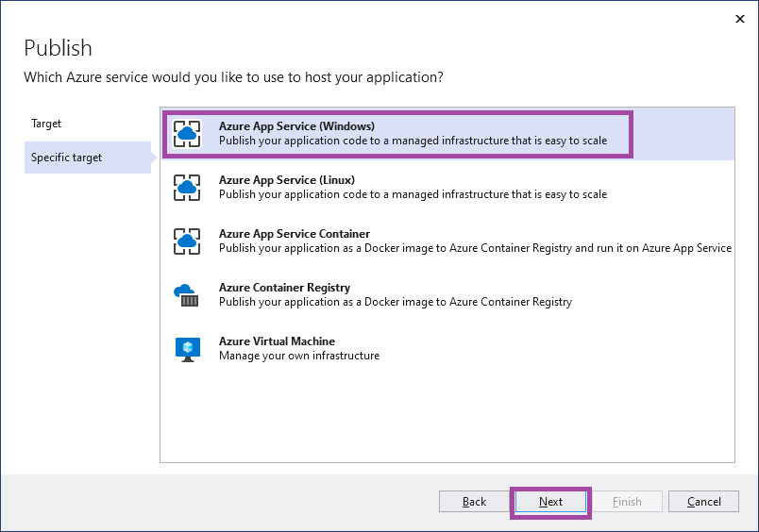Click the Azure App Service (Linux) icon

pos(187,188)
